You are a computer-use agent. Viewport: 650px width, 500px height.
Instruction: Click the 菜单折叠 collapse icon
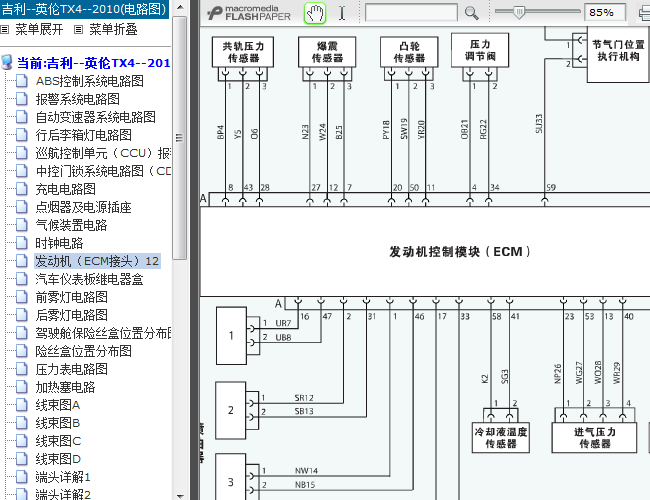78,29
